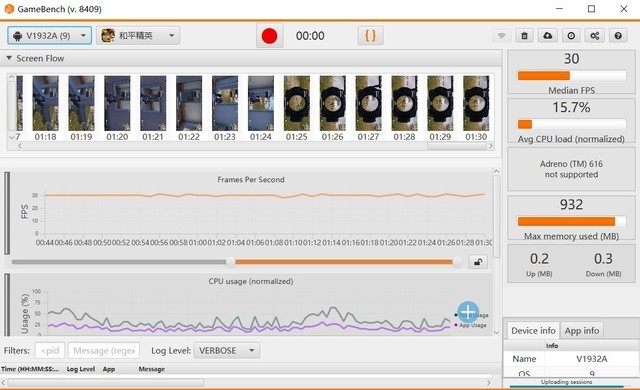Select the 01:25 screenshot thumbnail
This screenshot has width=640, height=390.
297,103
